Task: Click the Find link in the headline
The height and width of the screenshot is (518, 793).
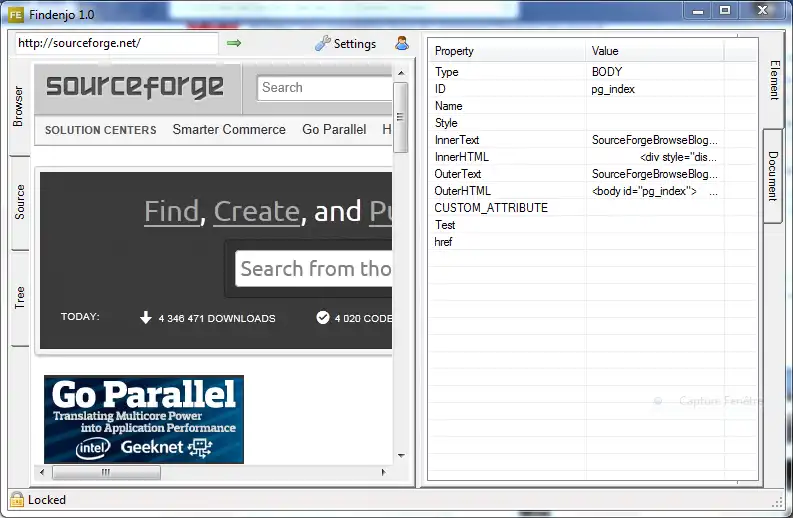Action: point(172,211)
